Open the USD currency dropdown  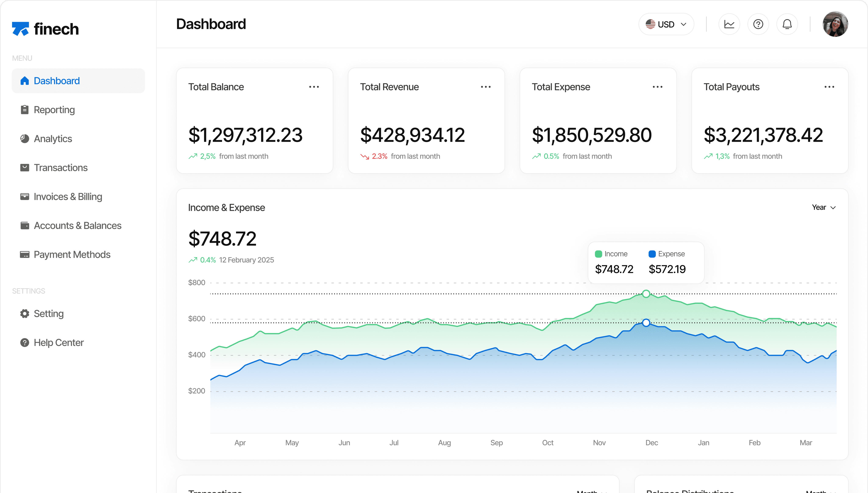[x=666, y=24]
